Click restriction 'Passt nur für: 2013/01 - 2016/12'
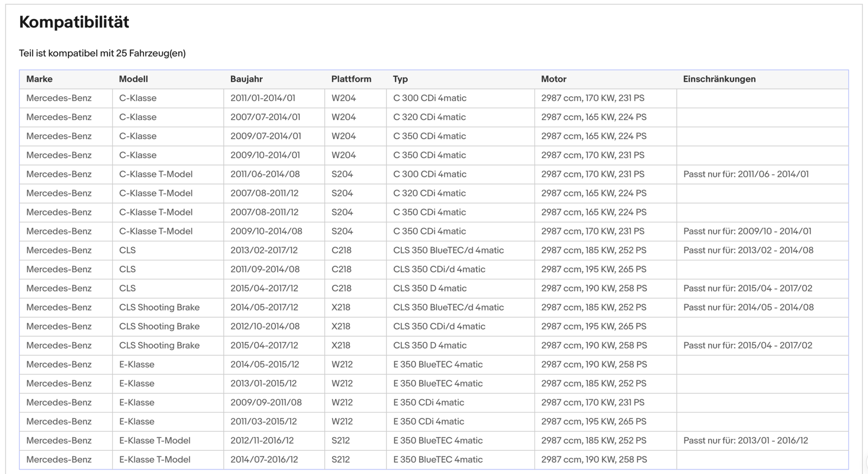 746,441
